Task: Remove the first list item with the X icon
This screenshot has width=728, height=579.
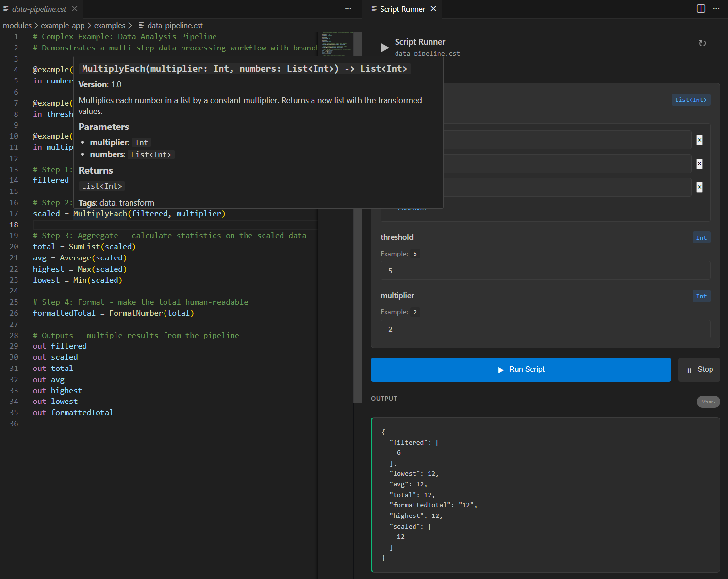Action: (x=699, y=140)
